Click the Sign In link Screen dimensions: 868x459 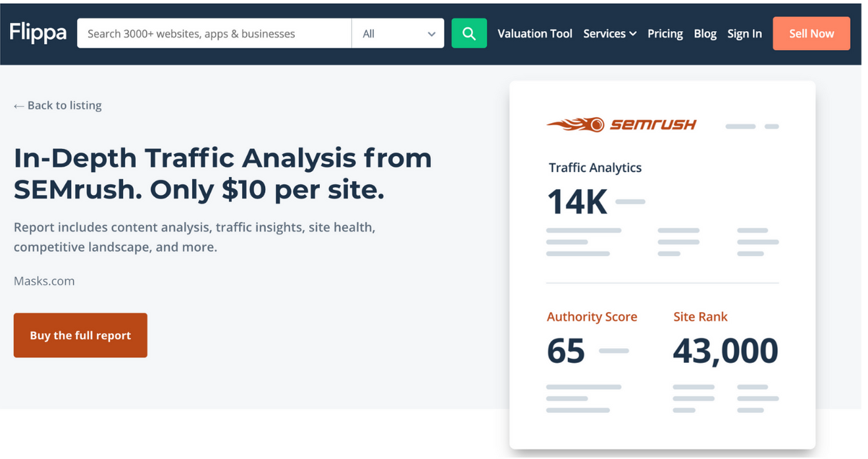pos(744,34)
